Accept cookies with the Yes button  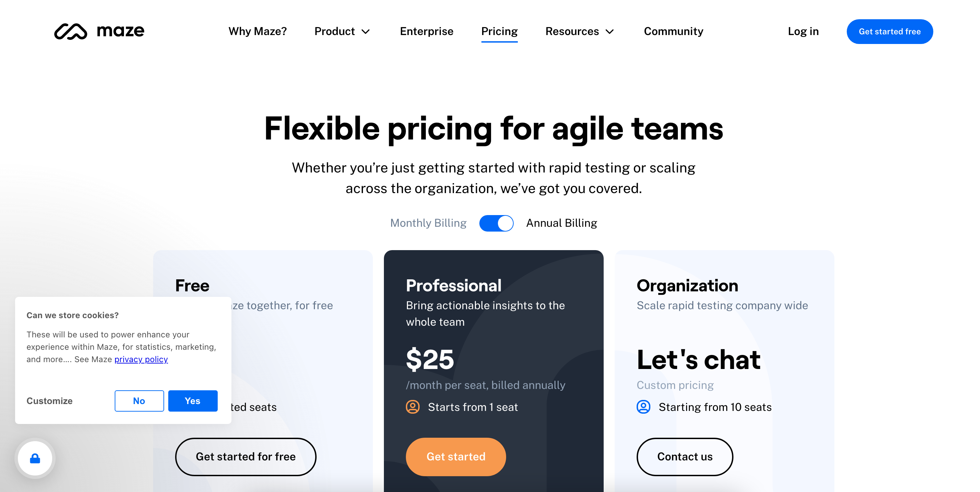[193, 401]
